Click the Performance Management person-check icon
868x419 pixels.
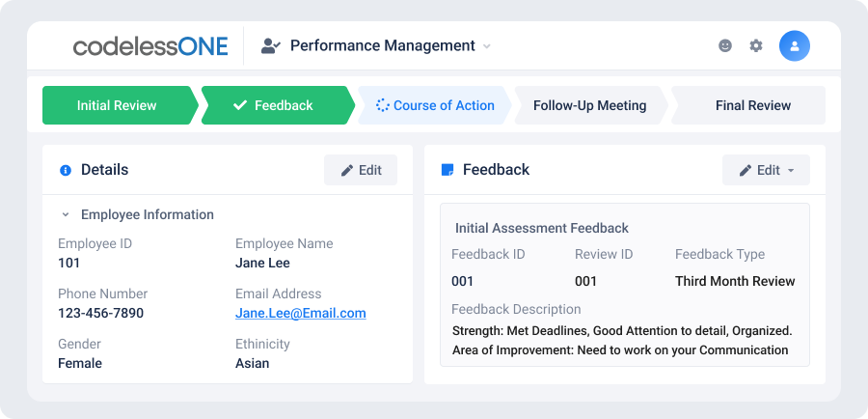(x=271, y=45)
